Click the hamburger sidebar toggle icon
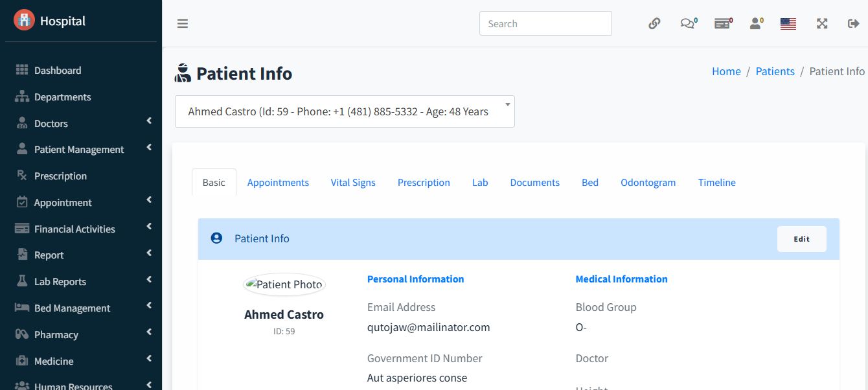The width and height of the screenshot is (868, 390). pyautogui.click(x=183, y=24)
